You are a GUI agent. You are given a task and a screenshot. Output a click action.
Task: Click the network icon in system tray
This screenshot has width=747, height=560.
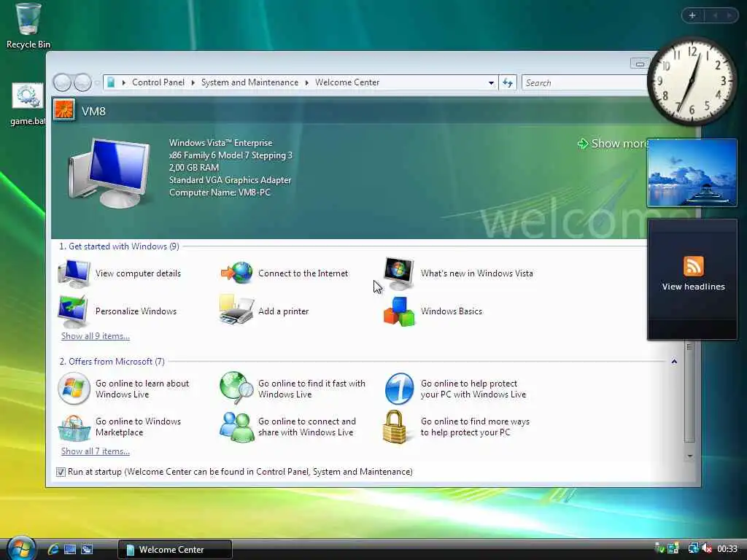(x=693, y=548)
